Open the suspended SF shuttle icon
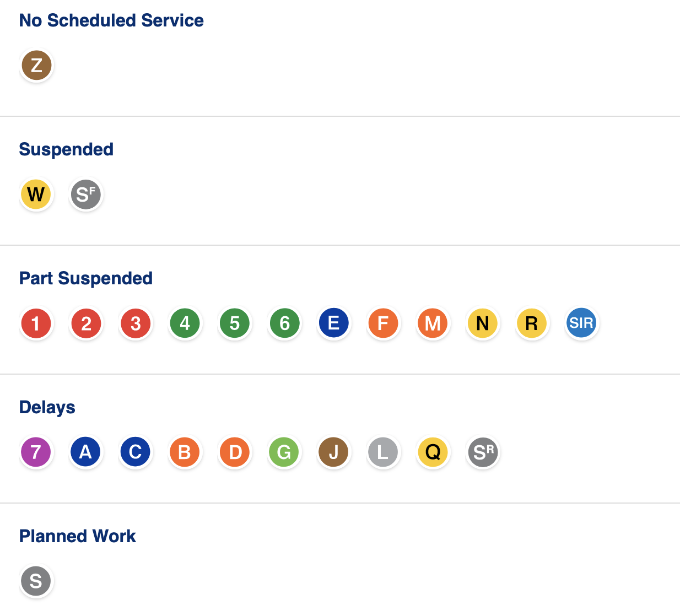 (x=86, y=194)
